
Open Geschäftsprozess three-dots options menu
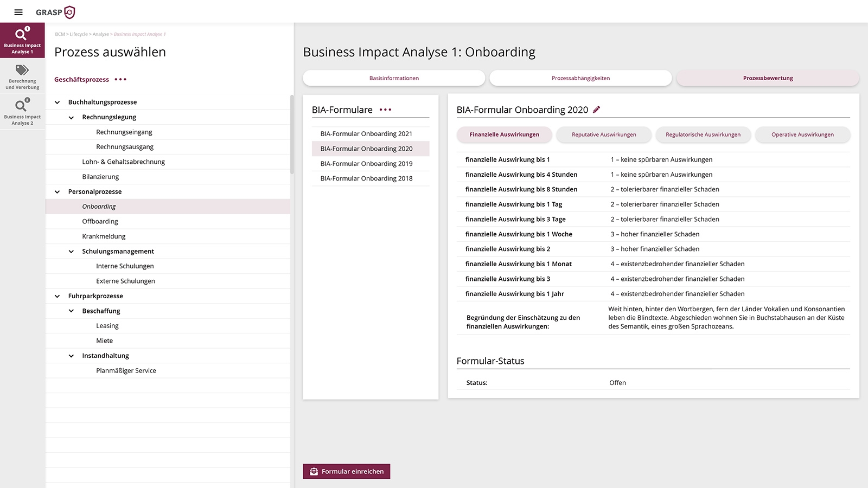pyautogui.click(x=120, y=80)
